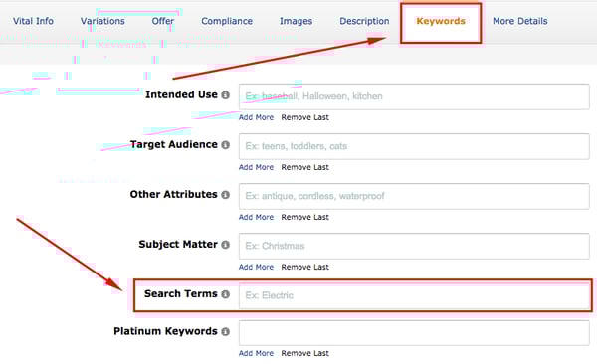Click the Subject Matter info icon
The image size is (597, 364).
click(x=226, y=245)
